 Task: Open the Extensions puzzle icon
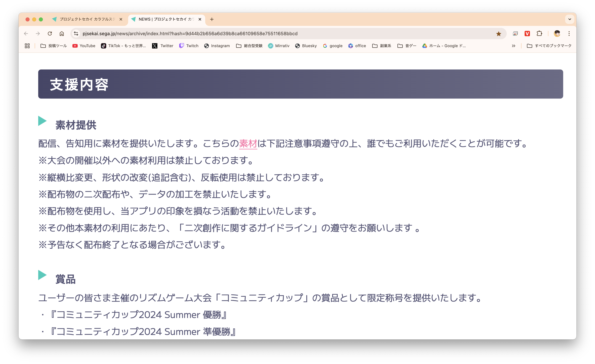(539, 34)
